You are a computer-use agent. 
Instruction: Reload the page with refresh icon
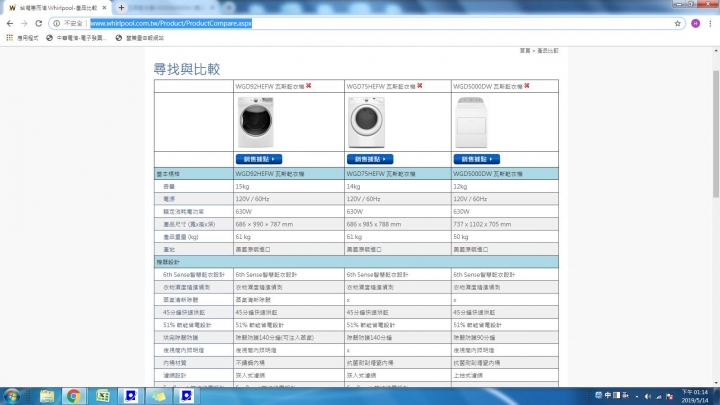[39, 23]
